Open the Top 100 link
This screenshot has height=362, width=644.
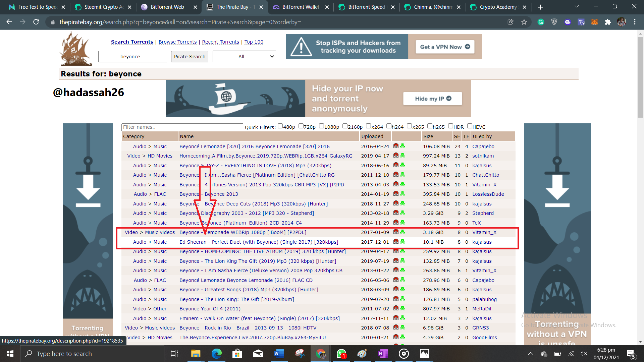point(254,42)
